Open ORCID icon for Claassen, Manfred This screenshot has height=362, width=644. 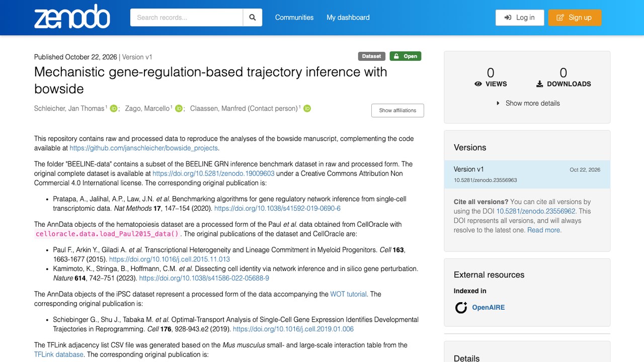click(x=307, y=109)
